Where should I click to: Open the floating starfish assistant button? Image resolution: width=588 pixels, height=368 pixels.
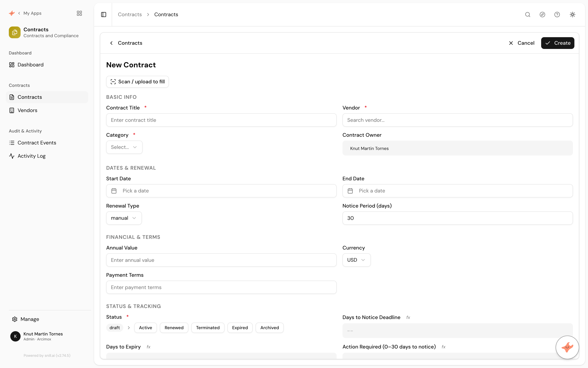[x=567, y=347]
